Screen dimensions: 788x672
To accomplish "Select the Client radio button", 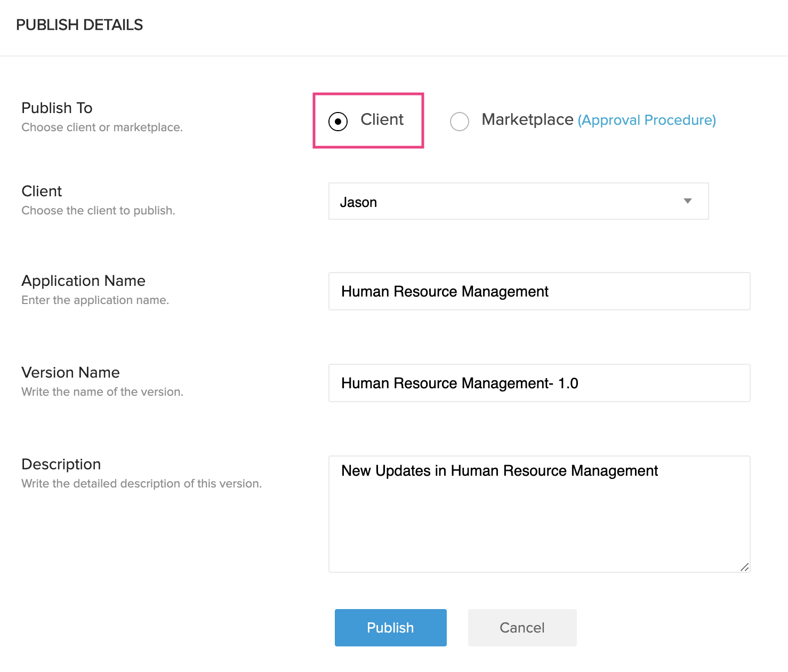I will (x=338, y=121).
